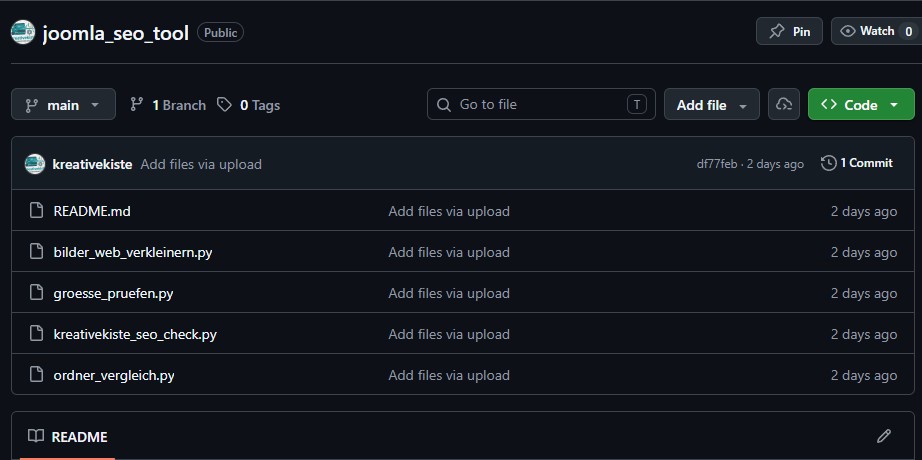Expand the main branch dropdown
The image size is (922, 460).
tap(63, 105)
